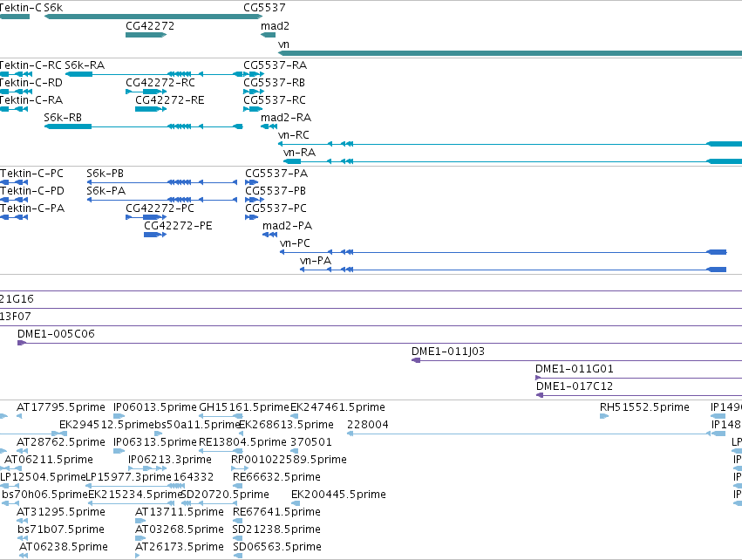
Task: Select protein vn-PA label
Action: pos(316,261)
